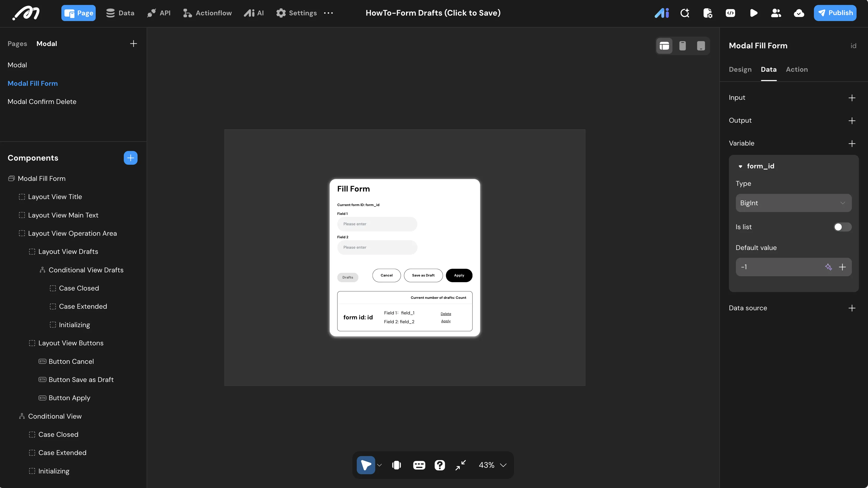Image resolution: width=868 pixels, height=488 pixels.
Task: Open the page settings document icon
Action: point(708,13)
